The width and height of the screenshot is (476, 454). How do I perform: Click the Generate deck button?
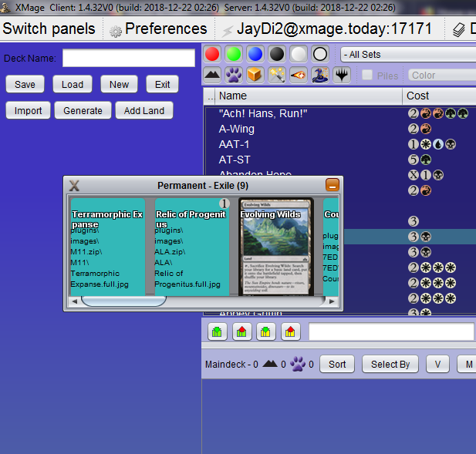[x=83, y=110]
